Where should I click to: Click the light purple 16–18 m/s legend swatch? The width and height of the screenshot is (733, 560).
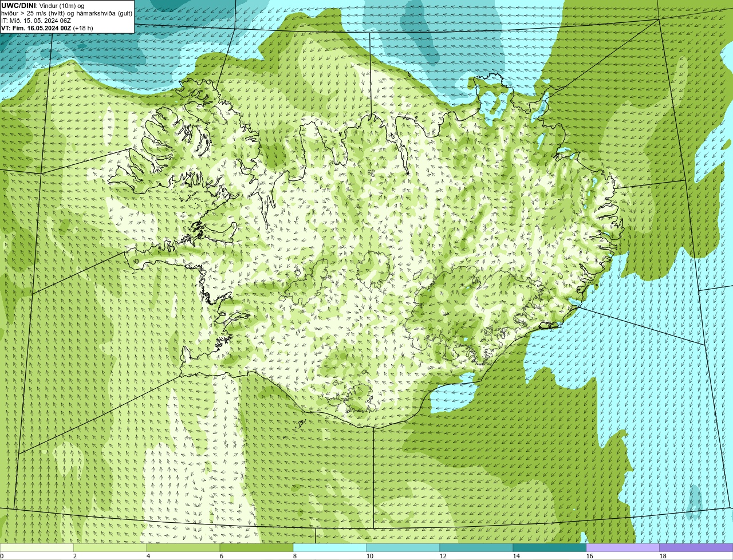coord(623,547)
